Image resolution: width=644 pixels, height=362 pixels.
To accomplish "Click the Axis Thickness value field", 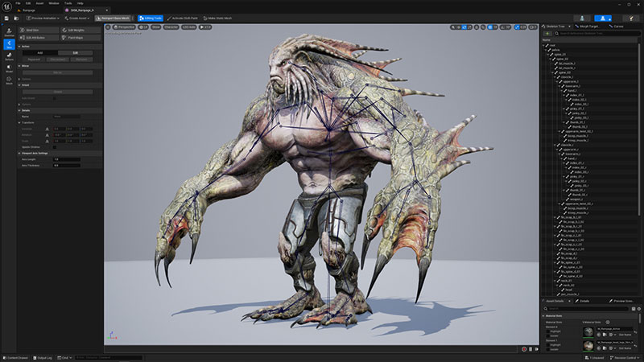I will click(67, 166).
